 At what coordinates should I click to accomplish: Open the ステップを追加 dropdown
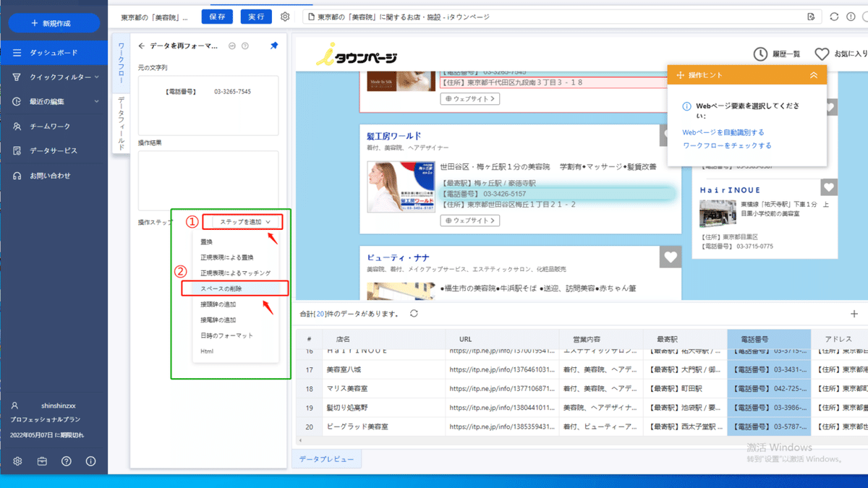pyautogui.click(x=241, y=221)
